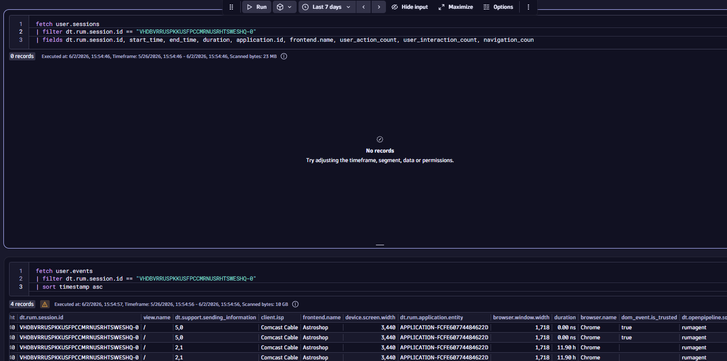
Task: Click the 'sort timestamp asc' query line
Action: pos(69,287)
